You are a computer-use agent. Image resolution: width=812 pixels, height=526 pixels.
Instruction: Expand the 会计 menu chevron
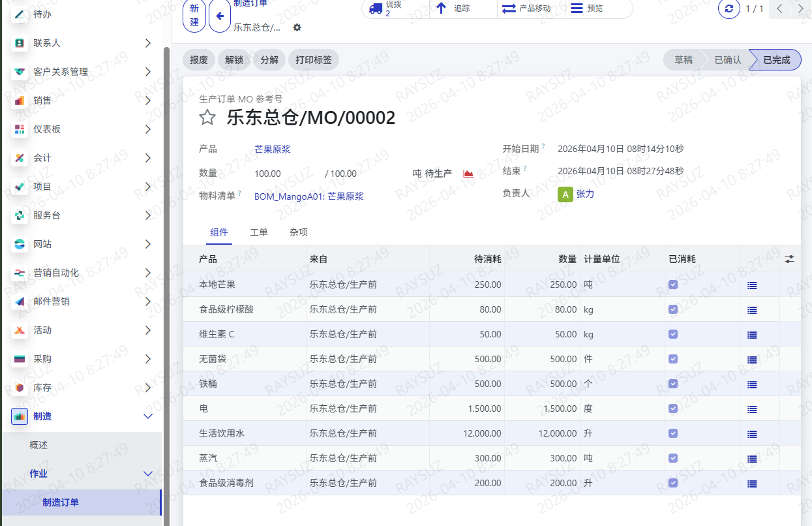(x=148, y=158)
